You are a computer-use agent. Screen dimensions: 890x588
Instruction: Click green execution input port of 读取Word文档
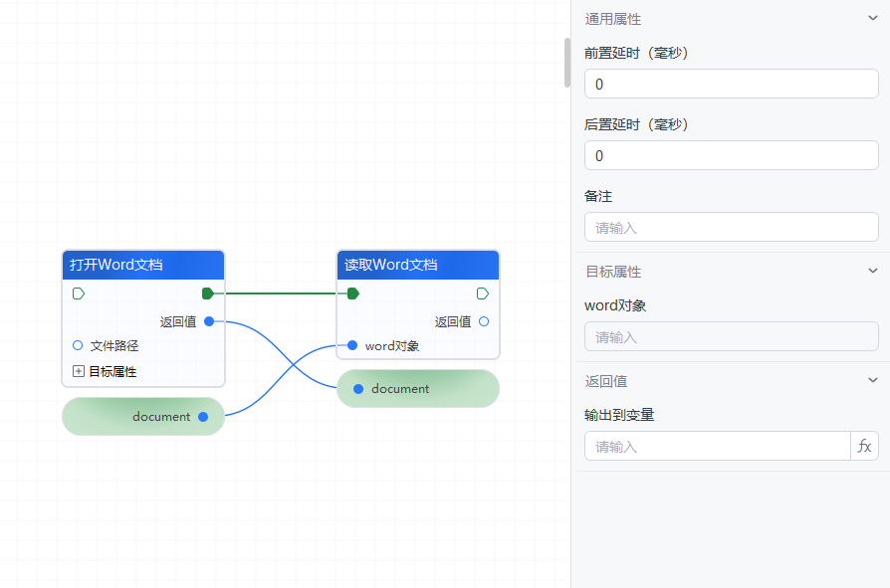(x=352, y=294)
